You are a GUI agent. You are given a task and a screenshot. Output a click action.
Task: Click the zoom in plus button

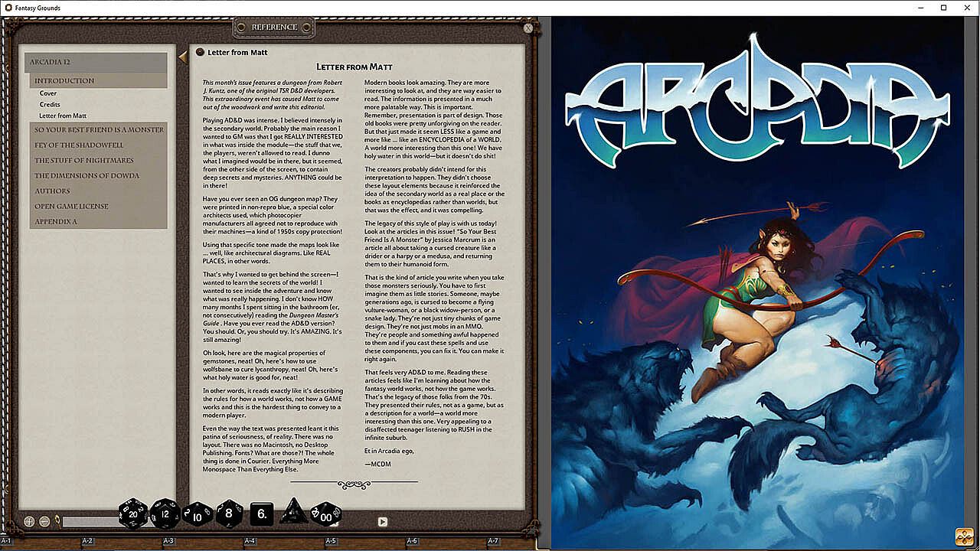(29, 522)
